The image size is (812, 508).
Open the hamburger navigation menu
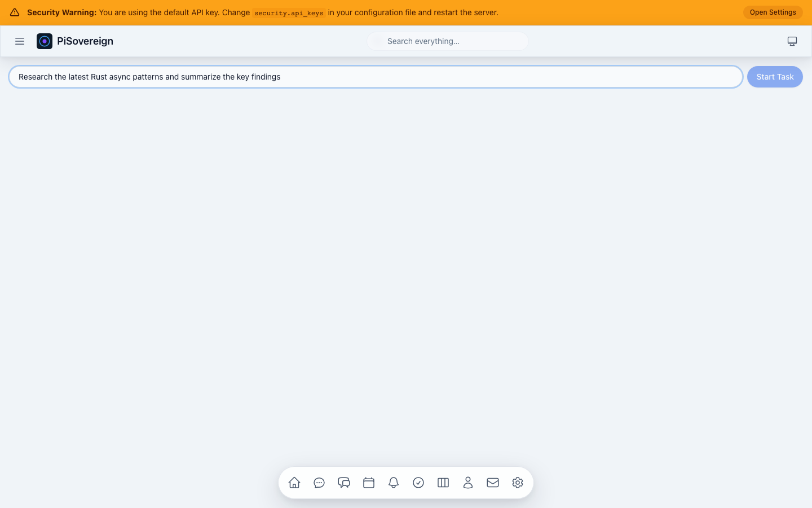coord(20,41)
